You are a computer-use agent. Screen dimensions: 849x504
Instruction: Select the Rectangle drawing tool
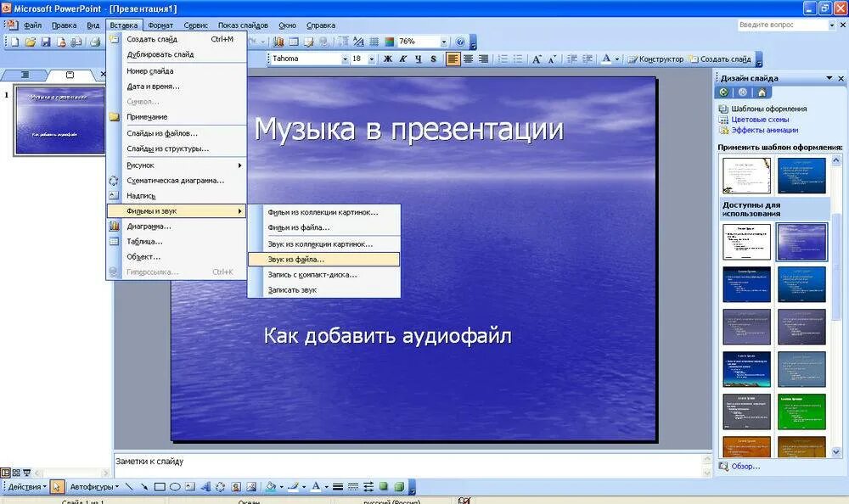pyautogui.click(x=160, y=487)
